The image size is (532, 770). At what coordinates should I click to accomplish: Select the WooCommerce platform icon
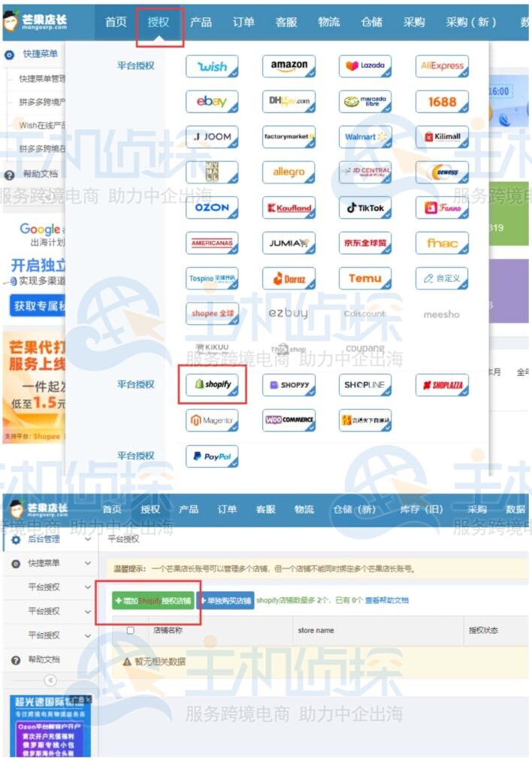(x=289, y=420)
